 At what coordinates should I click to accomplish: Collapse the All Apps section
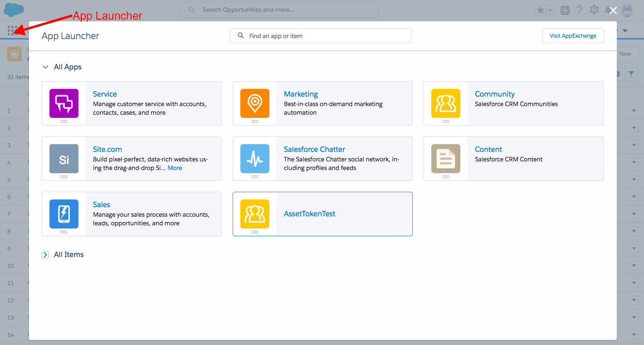(x=45, y=67)
